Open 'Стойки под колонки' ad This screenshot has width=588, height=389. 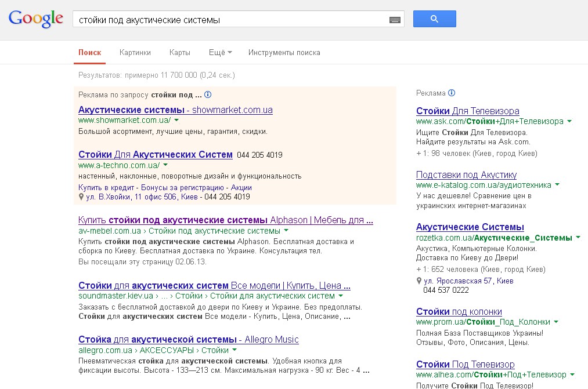(459, 311)
